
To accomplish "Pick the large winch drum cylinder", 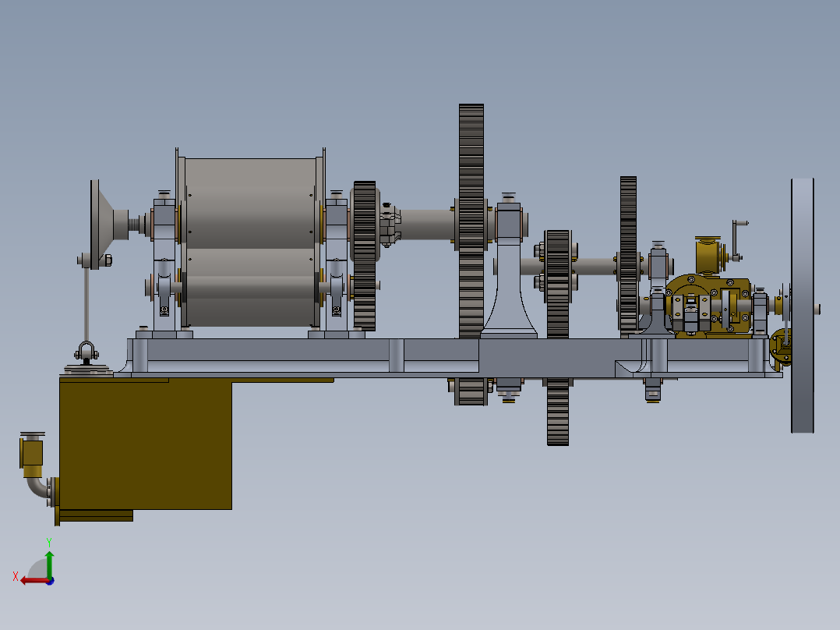I will (x=250, y=204).
